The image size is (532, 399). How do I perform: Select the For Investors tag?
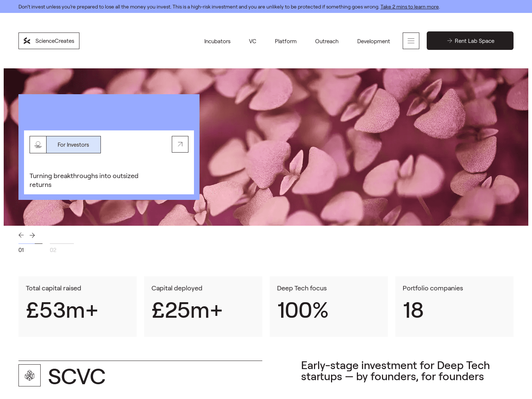coord(74,144)
